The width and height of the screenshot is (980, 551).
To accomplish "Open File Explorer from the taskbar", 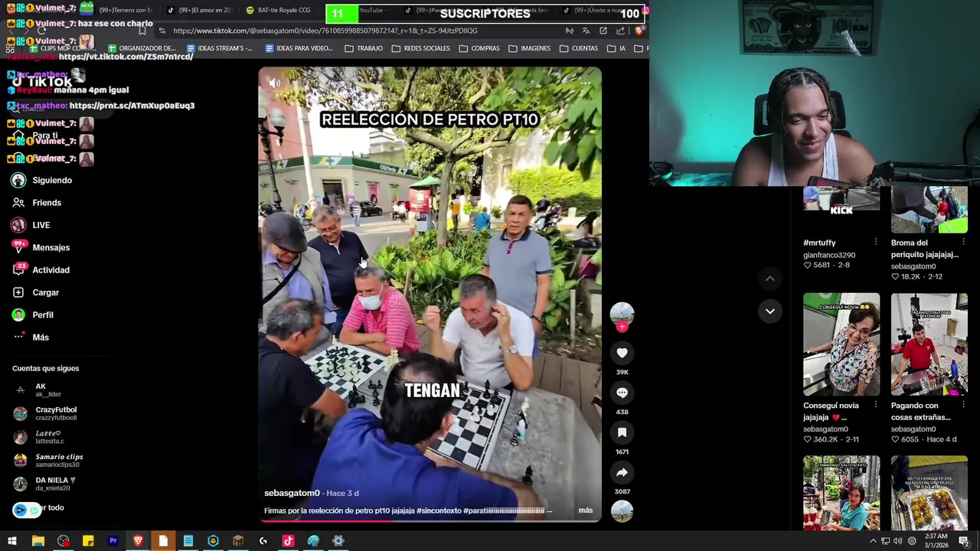I will pos(38,541).
